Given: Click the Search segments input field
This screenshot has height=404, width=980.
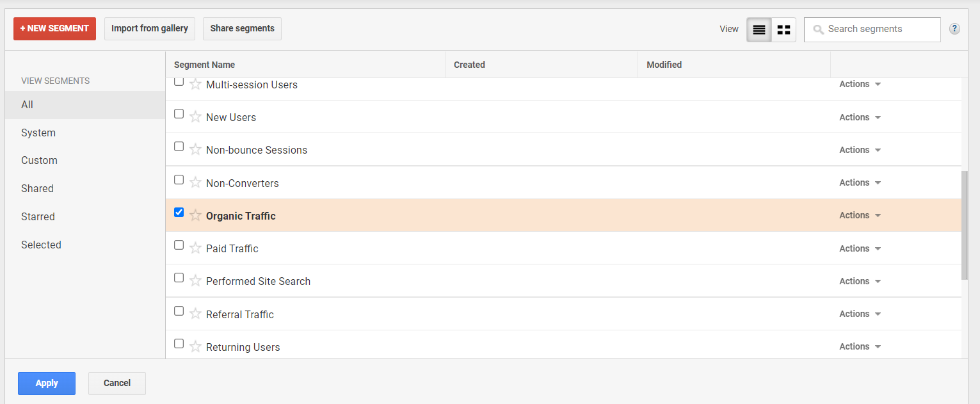Looking at the screenshot, I should [872, 29].
